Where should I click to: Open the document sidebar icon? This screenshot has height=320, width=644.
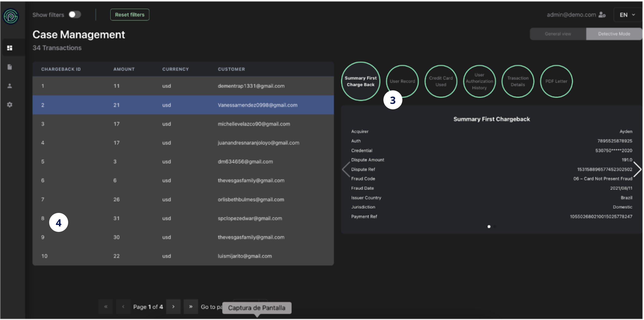coord(10,67)
